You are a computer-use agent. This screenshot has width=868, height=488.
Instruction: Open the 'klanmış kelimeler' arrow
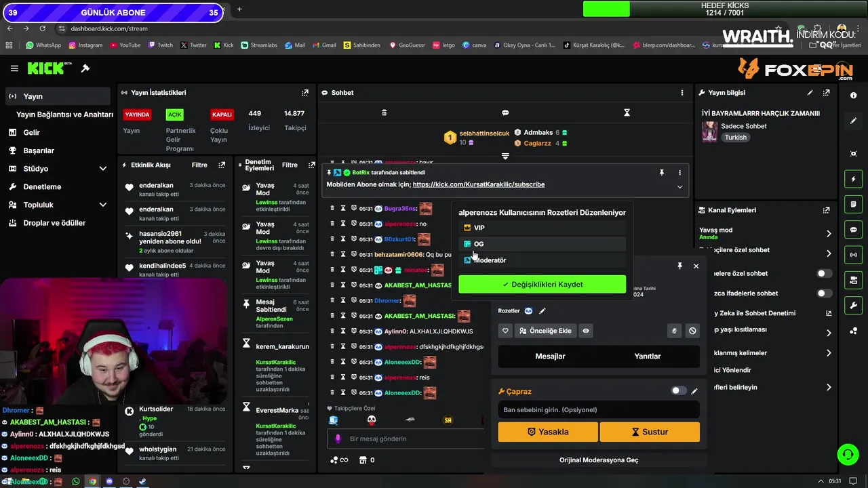[x=829, y=353]
